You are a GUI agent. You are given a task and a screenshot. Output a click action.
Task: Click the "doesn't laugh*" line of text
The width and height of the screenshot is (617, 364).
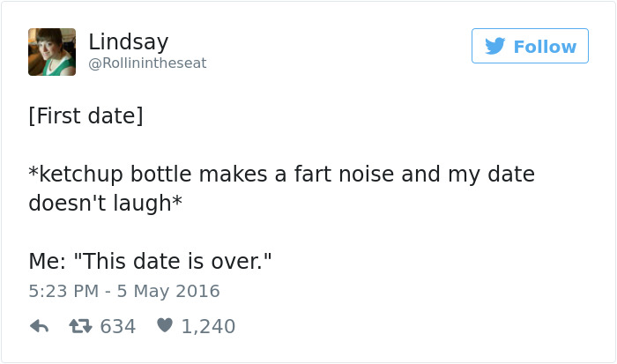(106, 203)
